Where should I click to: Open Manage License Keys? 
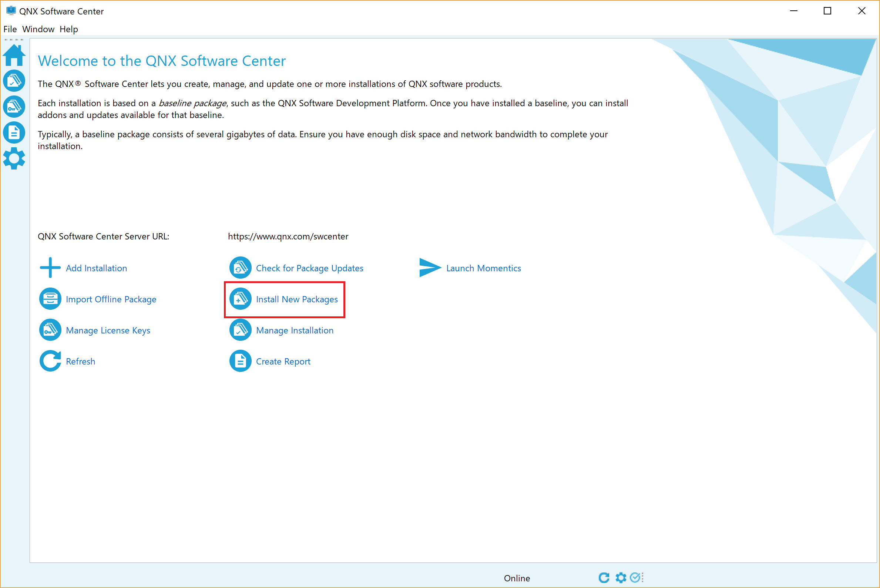(108, 330)
